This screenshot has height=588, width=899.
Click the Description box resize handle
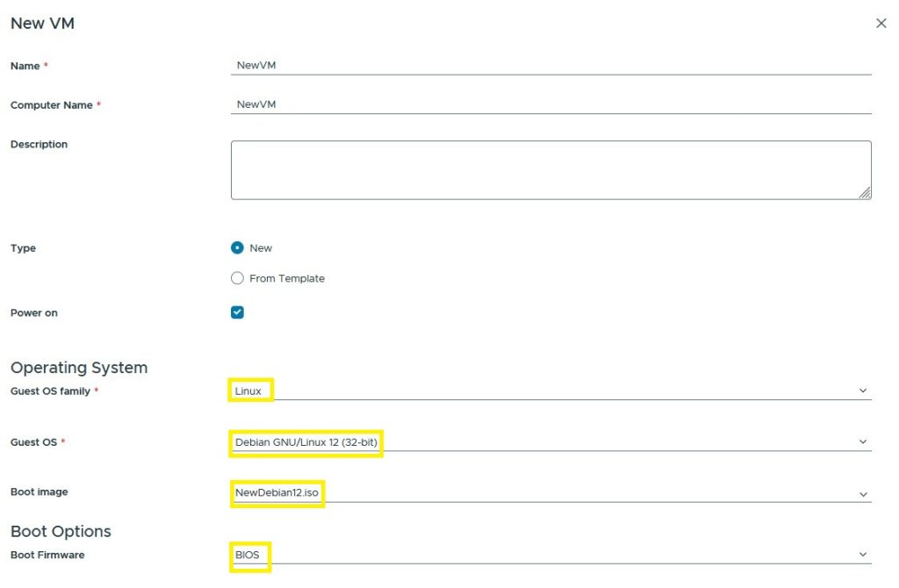(865, 193)
